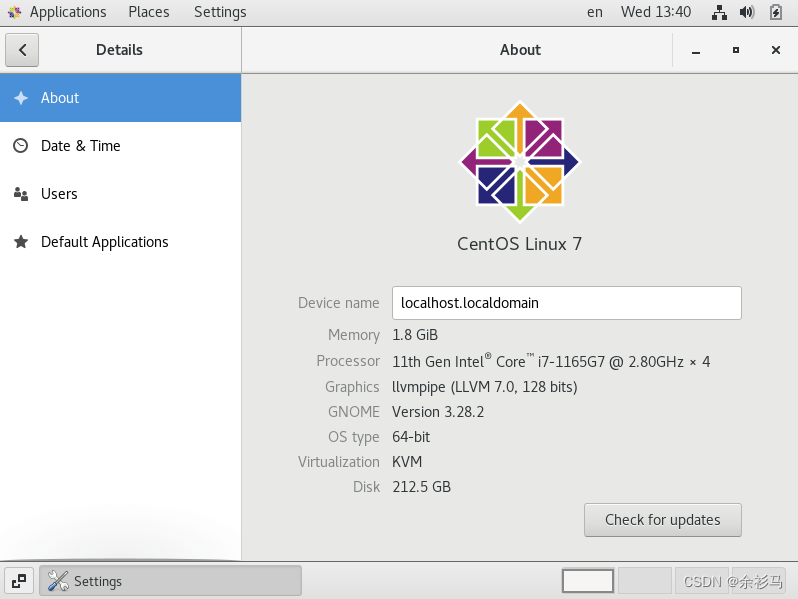The height and width of the screenshot is (599, 798).
Task: Select the first workspace in switcher
Action: [588, 581]
